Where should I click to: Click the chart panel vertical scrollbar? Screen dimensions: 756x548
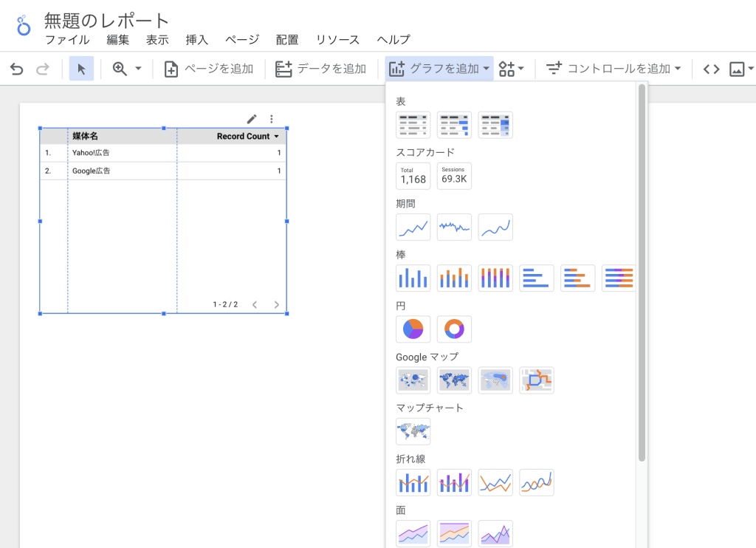pyautogui.click(x=642, y=273)
